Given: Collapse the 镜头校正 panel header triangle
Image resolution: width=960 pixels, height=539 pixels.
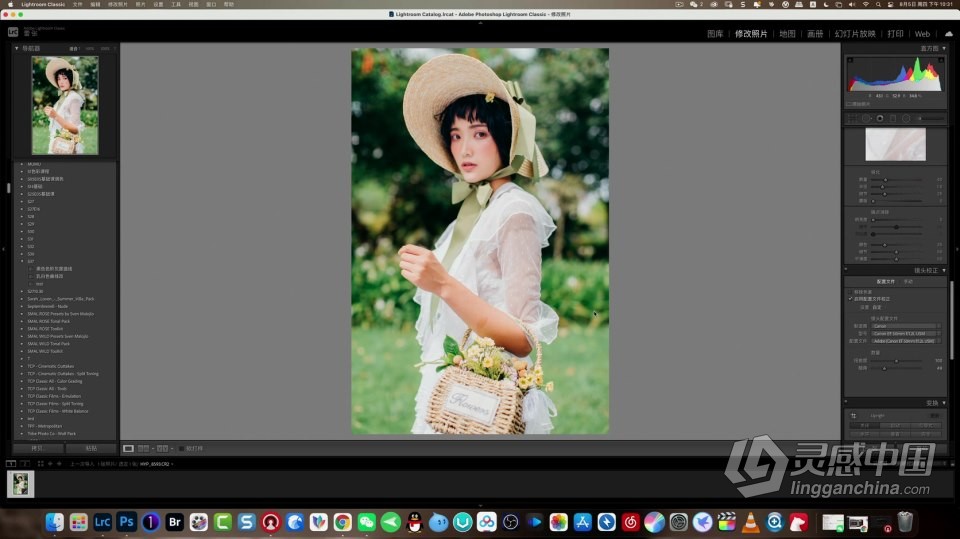Looking at the screenshot, I should (944, 270).
